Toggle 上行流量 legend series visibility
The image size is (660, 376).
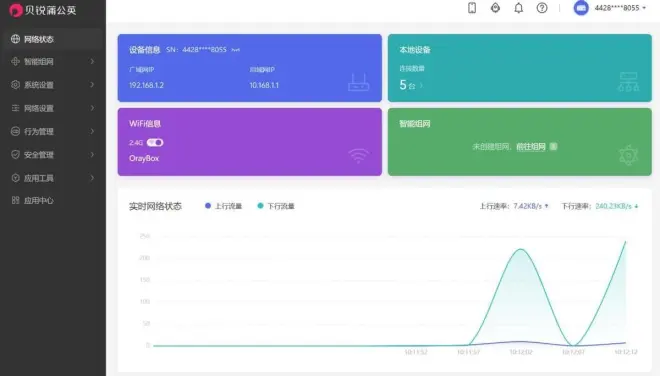(x=224, y=206)
